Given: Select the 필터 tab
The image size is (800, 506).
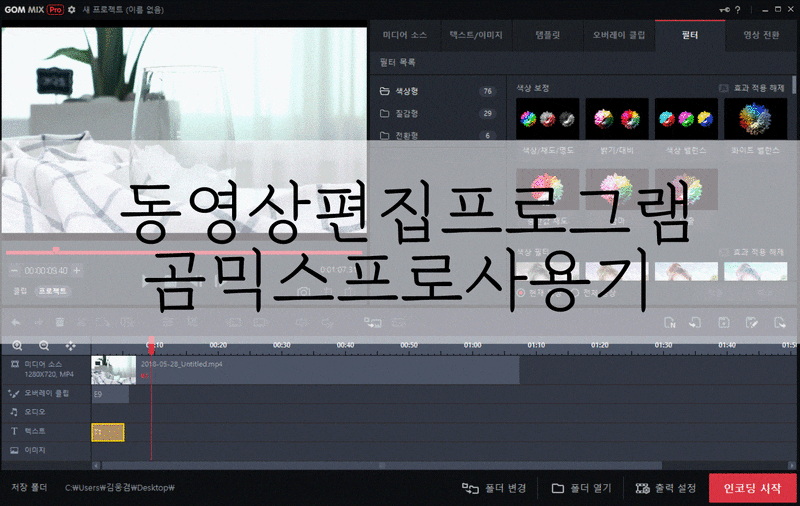Looking at the screenshot, I should pyautogui.click(x=690, y=35).
